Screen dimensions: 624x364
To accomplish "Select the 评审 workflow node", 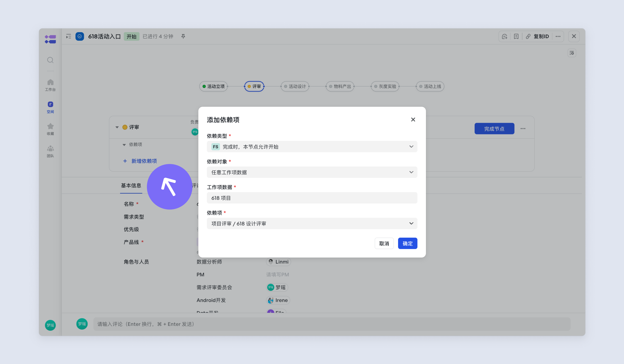I will click(254, 86).
